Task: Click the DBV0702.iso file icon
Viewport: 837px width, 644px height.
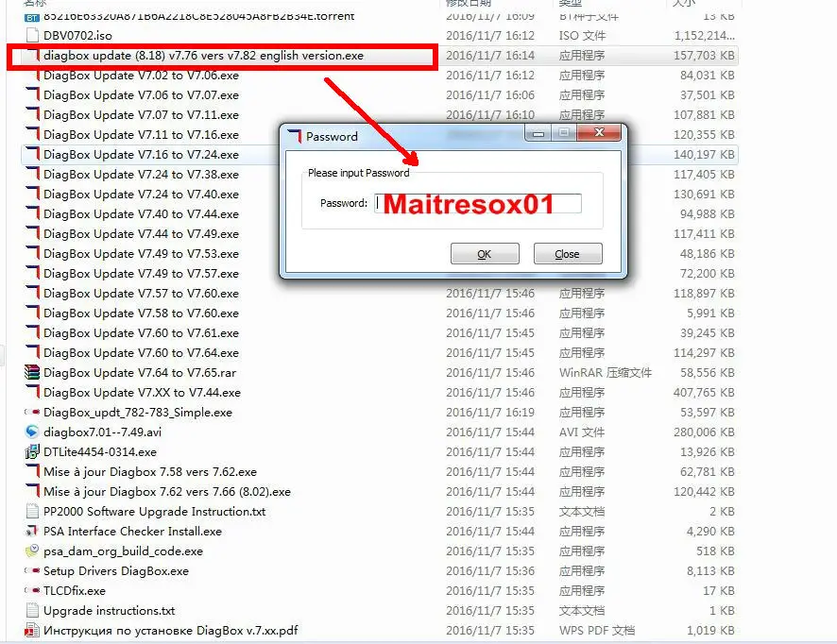Action: pyautogui.click(x=32, y=36)
